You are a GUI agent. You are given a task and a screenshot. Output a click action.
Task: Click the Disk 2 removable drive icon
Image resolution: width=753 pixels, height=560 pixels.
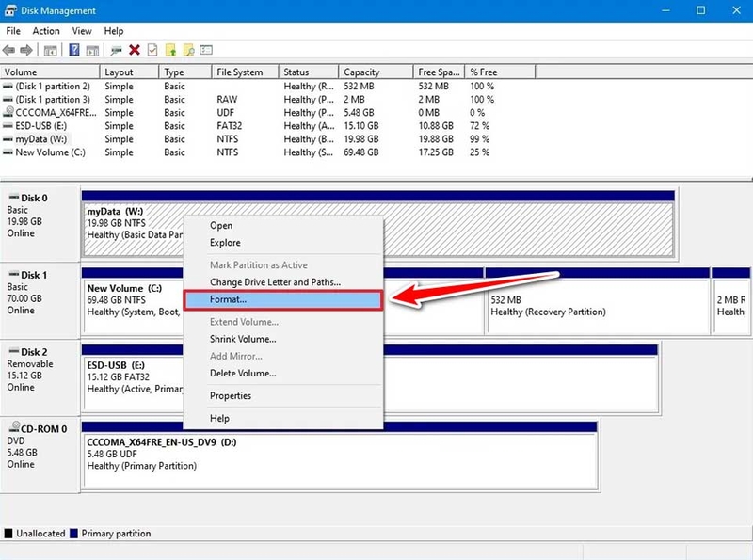13,351
